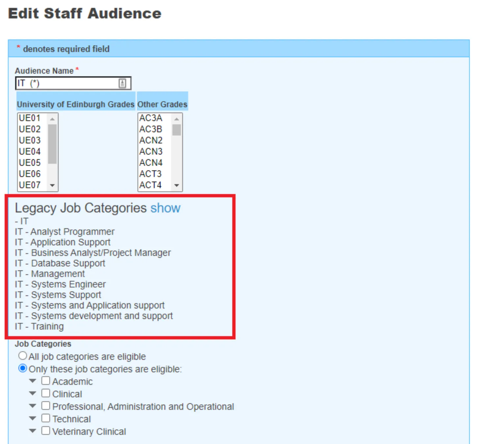Screen dimensions: 504x444
Task: Show the Legacy Job Categories list
Action: [165, 208]
